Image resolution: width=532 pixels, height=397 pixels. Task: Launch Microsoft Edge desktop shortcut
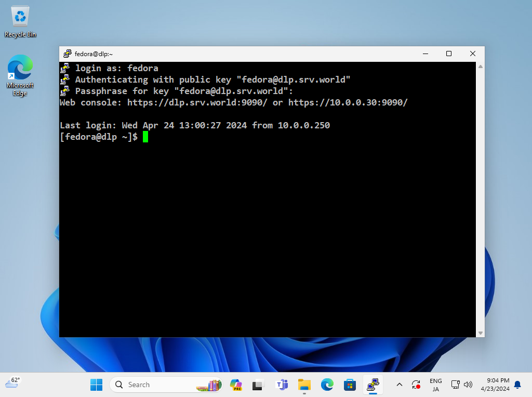(20, 75)
